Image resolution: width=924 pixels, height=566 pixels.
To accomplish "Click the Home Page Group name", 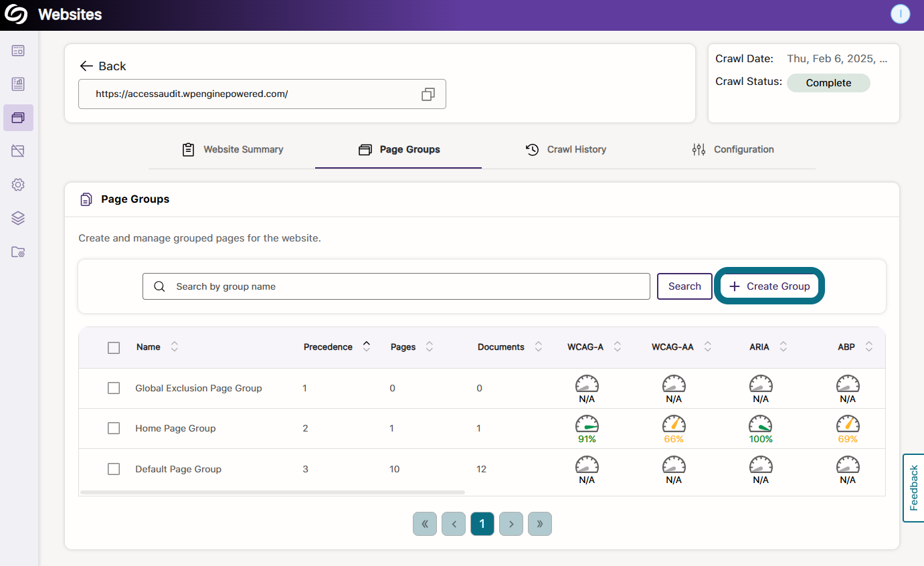I will click(175, 428).
